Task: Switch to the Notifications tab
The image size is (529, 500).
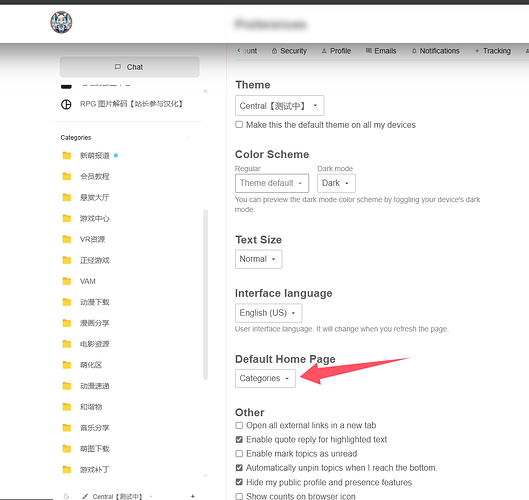Action: coord(436,51)
